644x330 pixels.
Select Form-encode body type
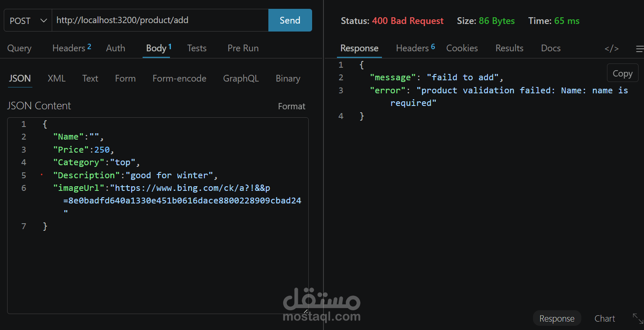tap(179, 79)
